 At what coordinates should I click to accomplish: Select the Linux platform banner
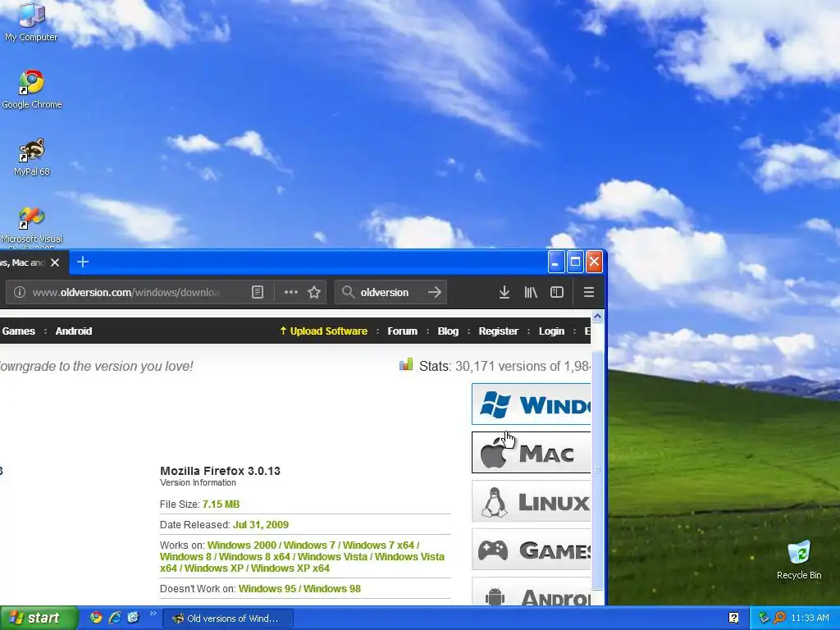[x=531, y=501]
